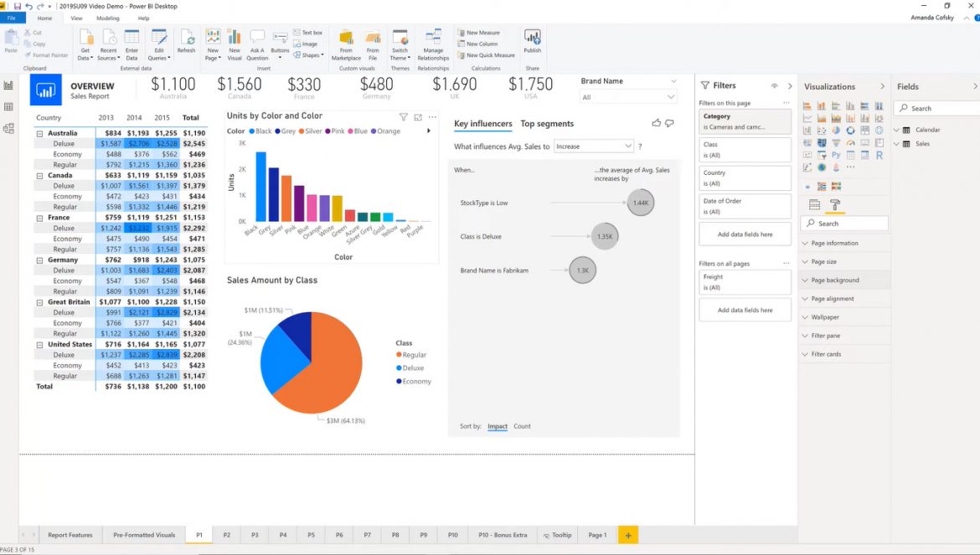The height and width of the screenshot is (555, 980).
Task: Click the Silver legend color marker
Action: (302, 131)
